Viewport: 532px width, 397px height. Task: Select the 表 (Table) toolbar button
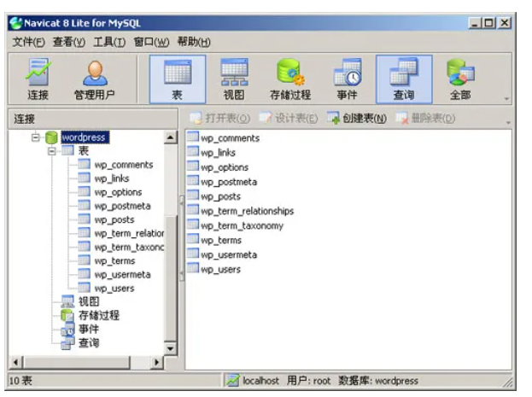(x=178, y=79)
